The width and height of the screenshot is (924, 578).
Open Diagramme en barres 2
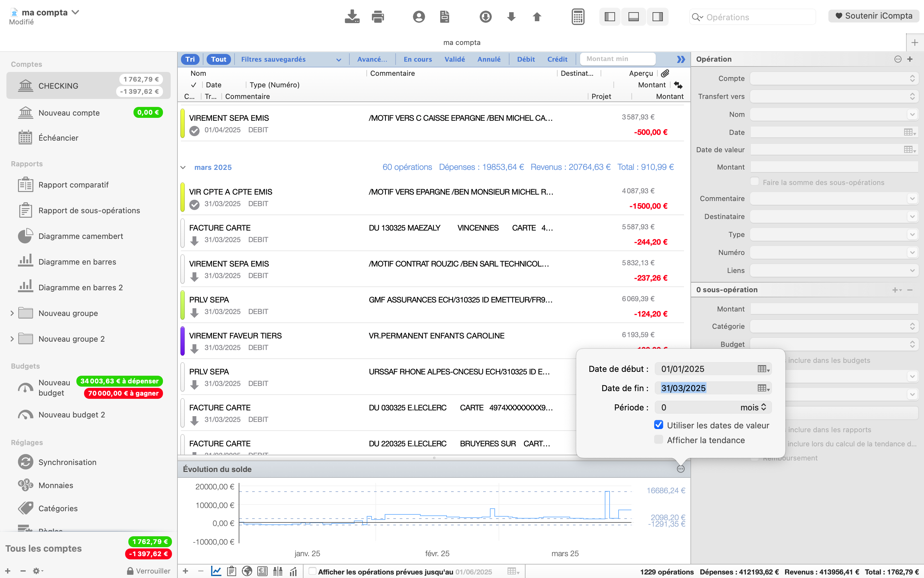point(88,287)
